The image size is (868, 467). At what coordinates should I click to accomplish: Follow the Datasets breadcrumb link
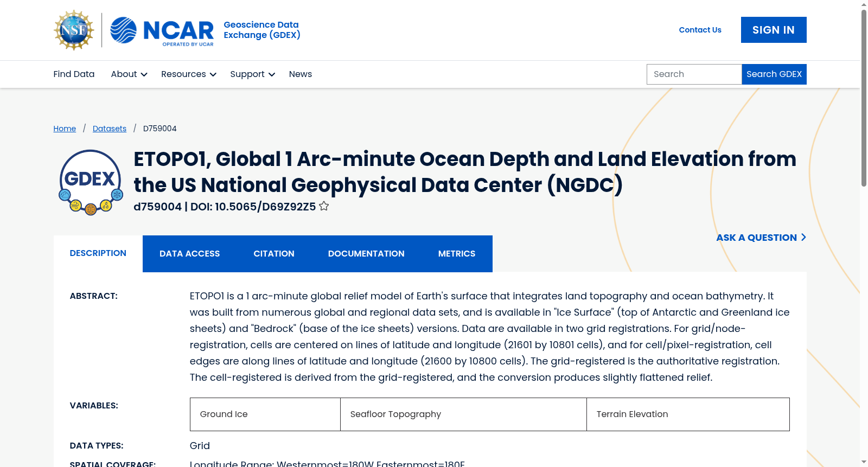click(110, 129)
